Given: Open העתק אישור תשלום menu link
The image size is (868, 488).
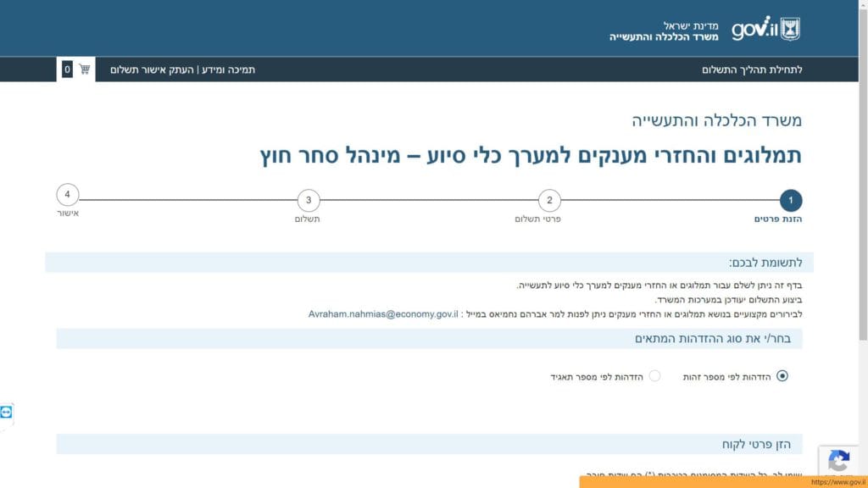Looking at the screenshot, I should tap(152, 69).
